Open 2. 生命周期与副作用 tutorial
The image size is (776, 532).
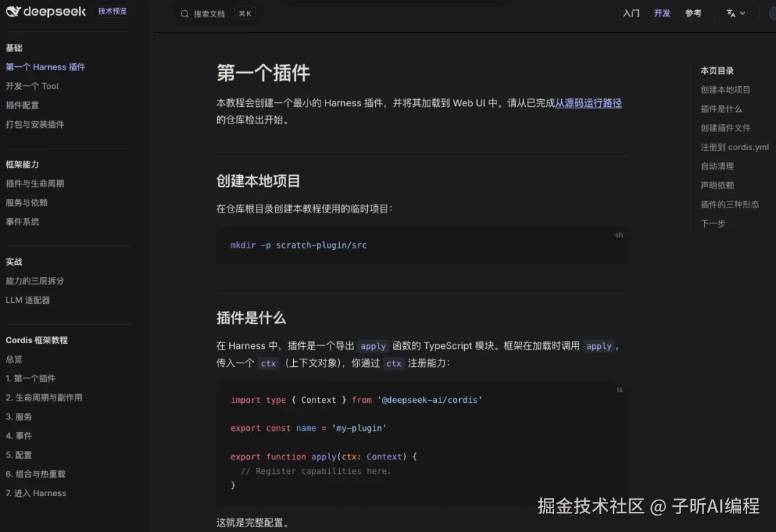(x=44, y=398)
